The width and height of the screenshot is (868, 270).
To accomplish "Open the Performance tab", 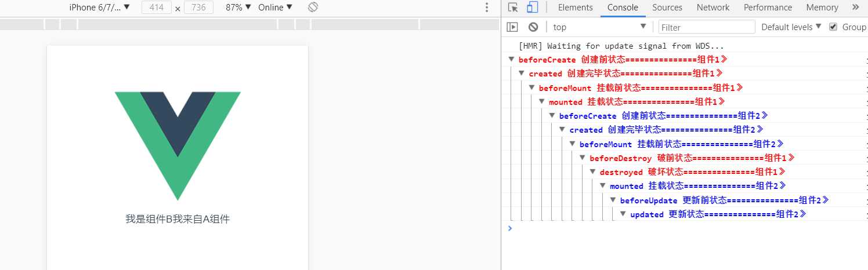I will (x=768, y=8).
